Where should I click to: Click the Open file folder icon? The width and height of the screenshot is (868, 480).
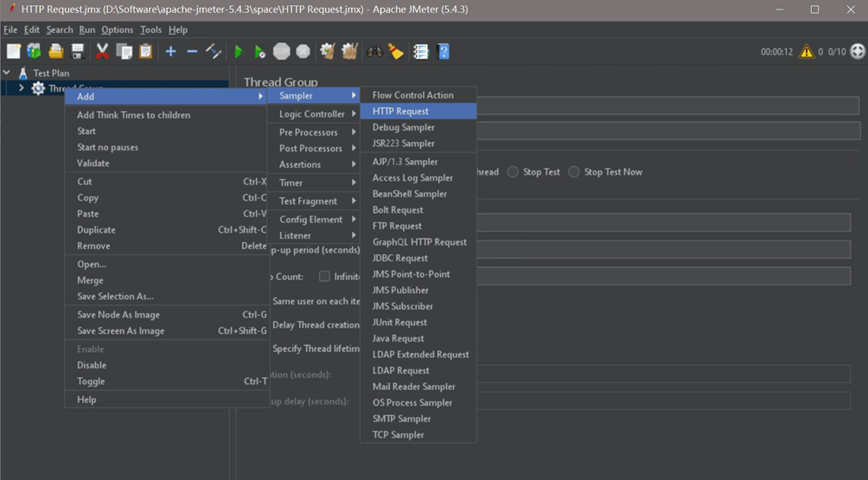pos(56,52)
